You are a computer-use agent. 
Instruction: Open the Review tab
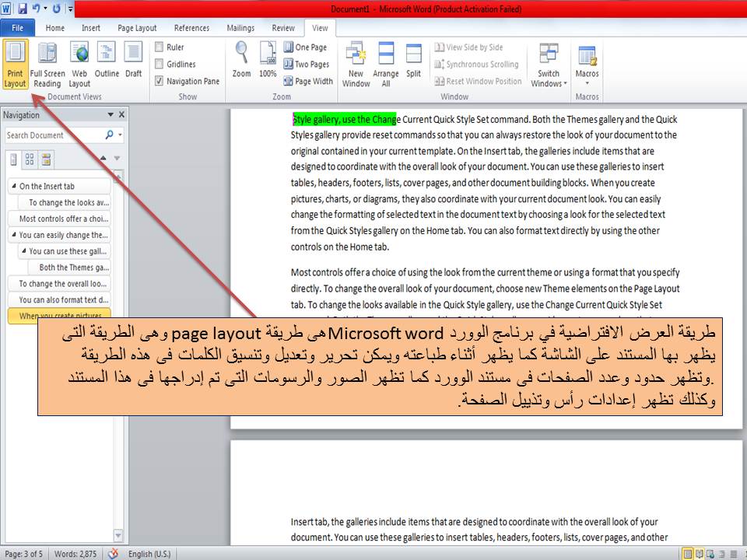pyautogui.click(x=283, y=28)
